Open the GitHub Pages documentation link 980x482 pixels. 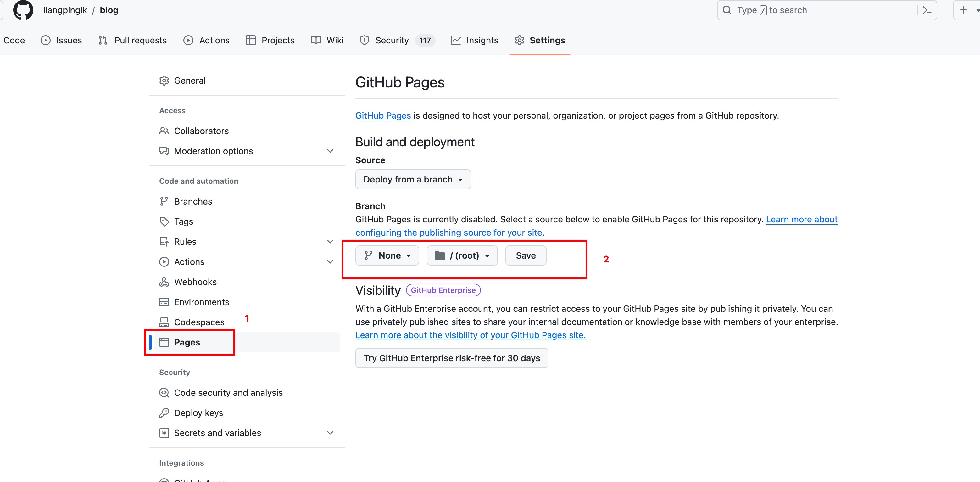point(383,116)
